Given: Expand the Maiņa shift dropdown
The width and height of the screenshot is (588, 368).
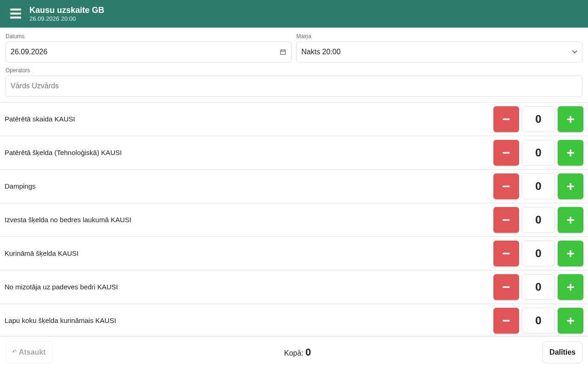Looking at the screenshot, I should 439,52.
